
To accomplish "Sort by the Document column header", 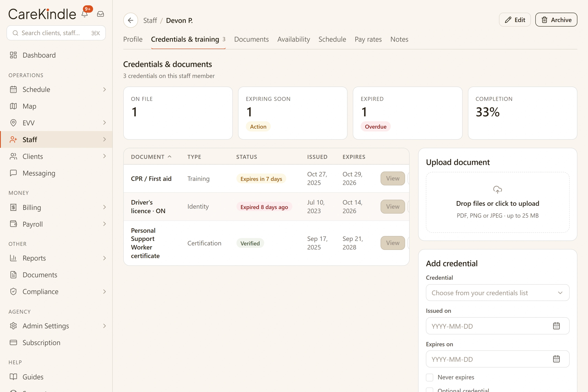I will (151, 157).
